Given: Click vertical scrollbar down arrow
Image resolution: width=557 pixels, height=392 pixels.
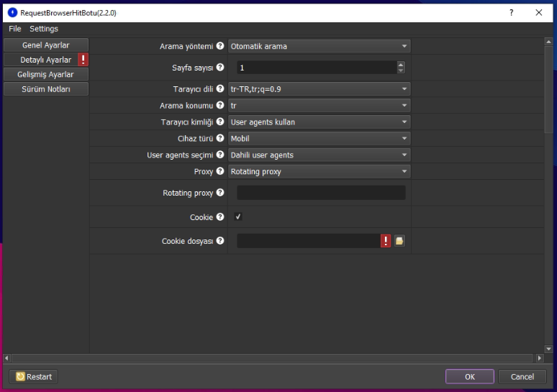Looking at the screenshot, I should pyautogui.click(x=548, y=349).
